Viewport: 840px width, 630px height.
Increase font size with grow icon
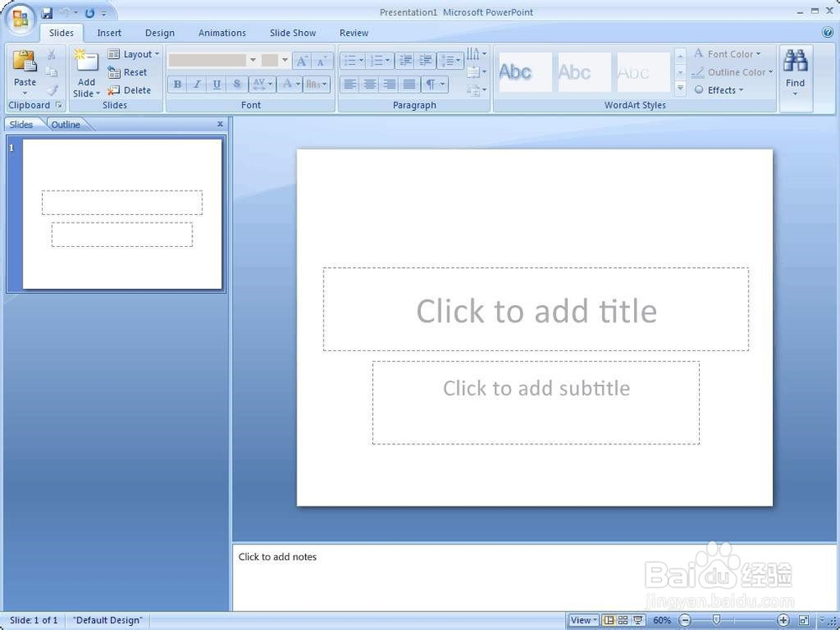pos(302,60)
